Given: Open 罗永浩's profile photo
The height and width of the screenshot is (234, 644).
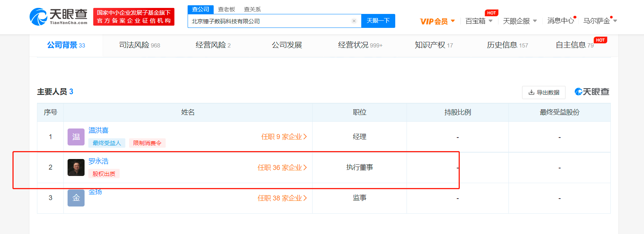Looking at the screenshot, I should click(76, 167).
